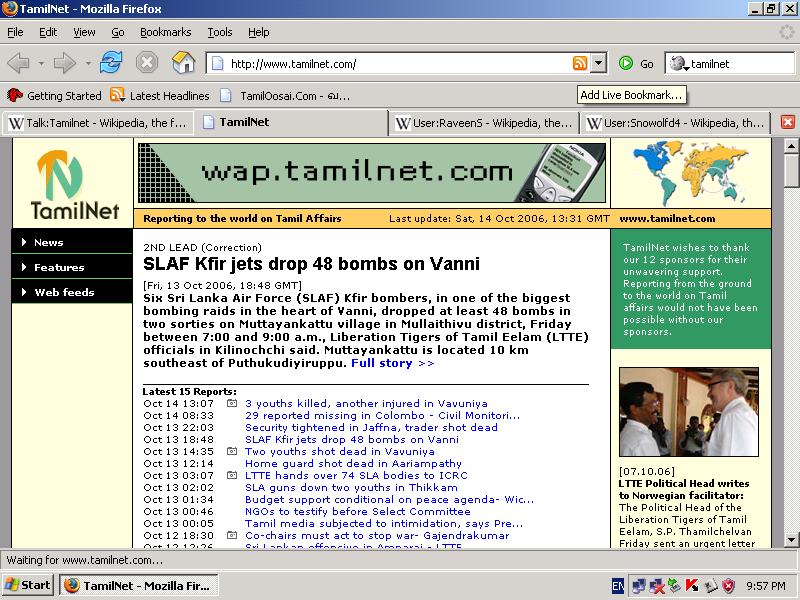
Task: Expand the Features sidebar section
Action: 72,267
